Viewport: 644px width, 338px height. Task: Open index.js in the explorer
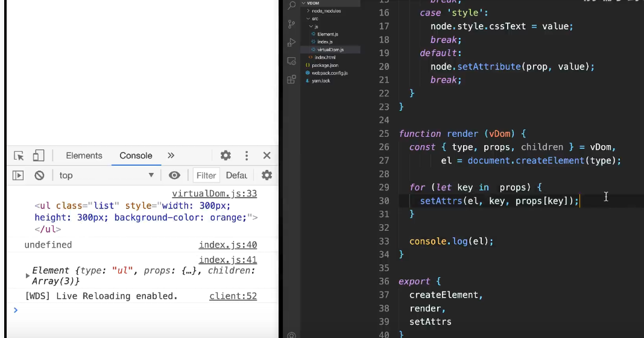325,42
